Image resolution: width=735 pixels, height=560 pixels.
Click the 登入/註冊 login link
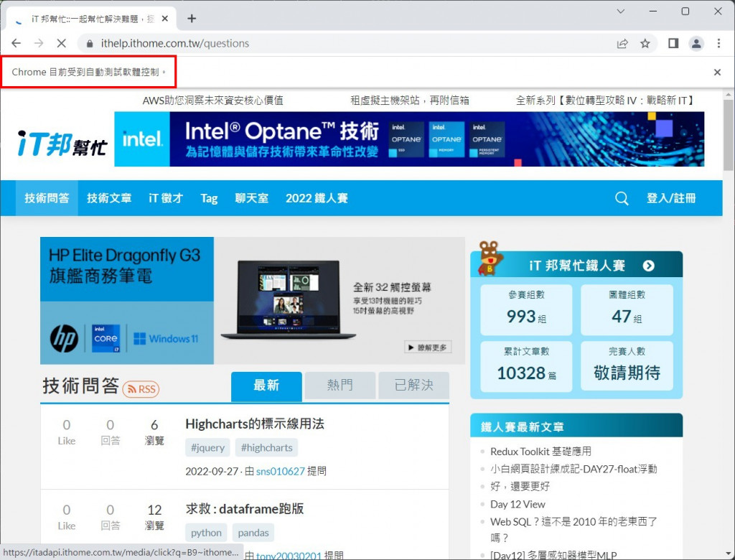coord(671,198)
